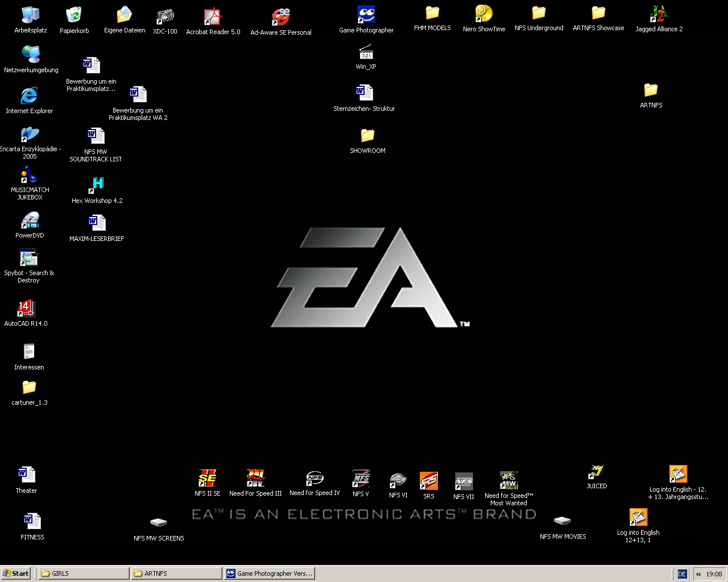Expand hidden system tray icons with the chevron
Image resolution: width=728 pixels, height=582 pixels.
(698, 574)
